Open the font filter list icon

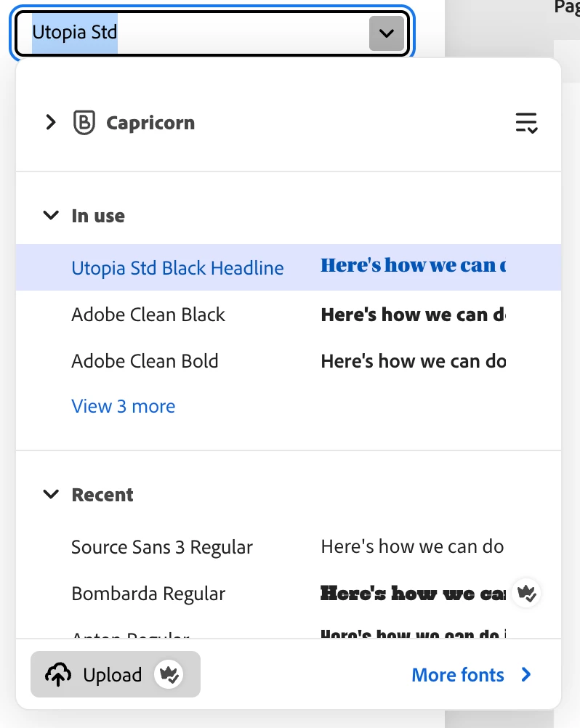tap(526, 123)
